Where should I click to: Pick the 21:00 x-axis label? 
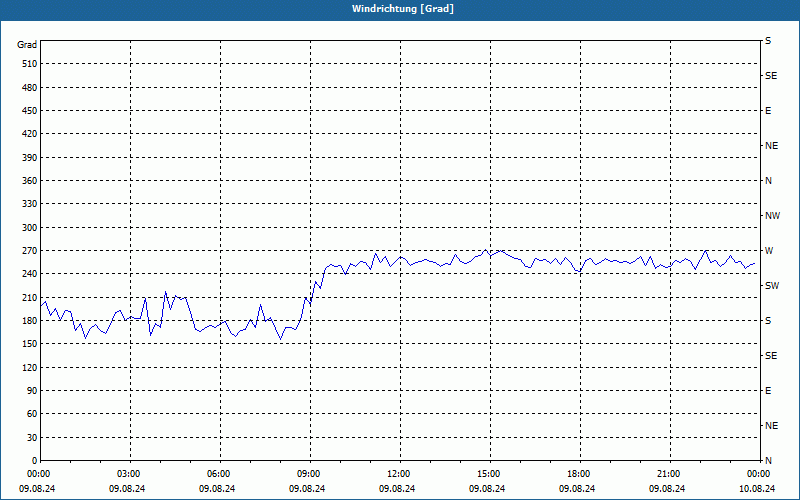(x=670, y=474)
